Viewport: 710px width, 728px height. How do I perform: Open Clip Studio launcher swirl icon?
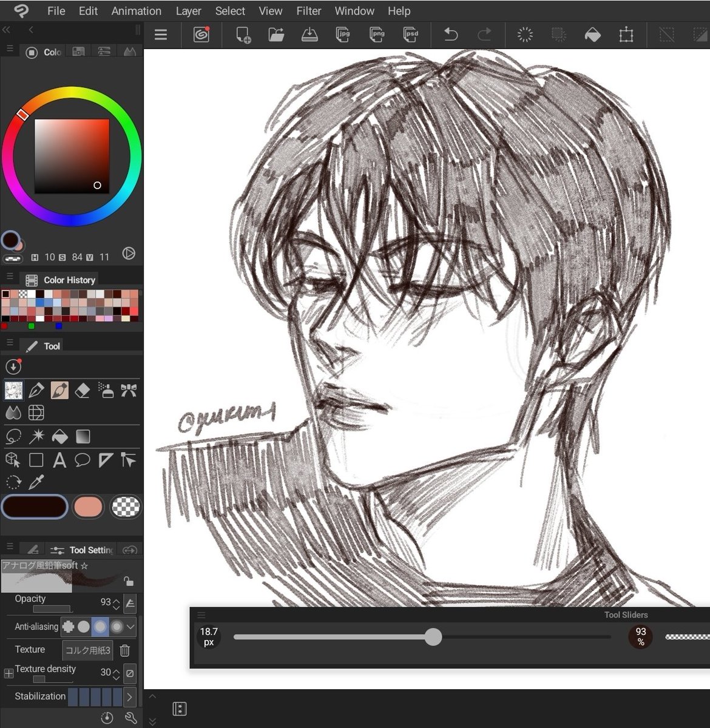201,35
